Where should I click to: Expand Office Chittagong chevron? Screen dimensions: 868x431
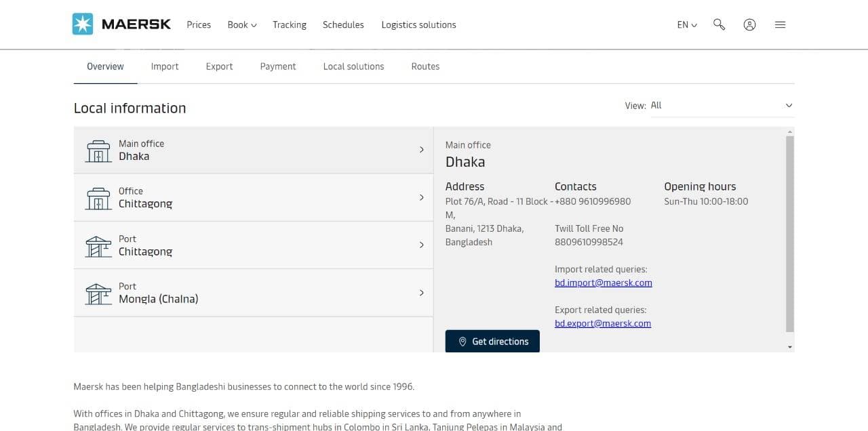[421, 197]
